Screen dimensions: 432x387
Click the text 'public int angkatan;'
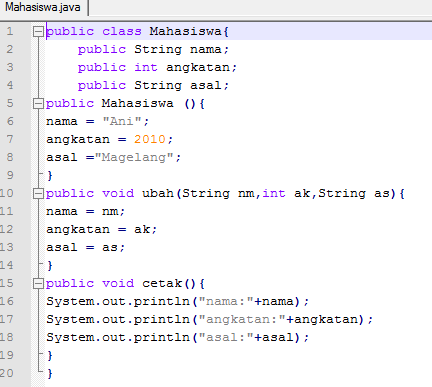coord(157,68)
